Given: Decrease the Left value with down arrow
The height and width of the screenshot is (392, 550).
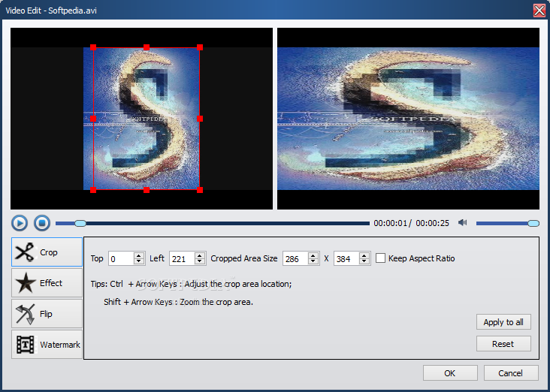Looking at the screenshot, I should [200, 261].
